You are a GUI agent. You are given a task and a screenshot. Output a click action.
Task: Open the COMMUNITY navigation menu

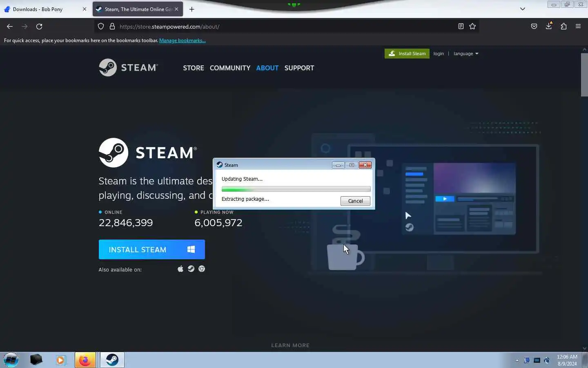230,68
